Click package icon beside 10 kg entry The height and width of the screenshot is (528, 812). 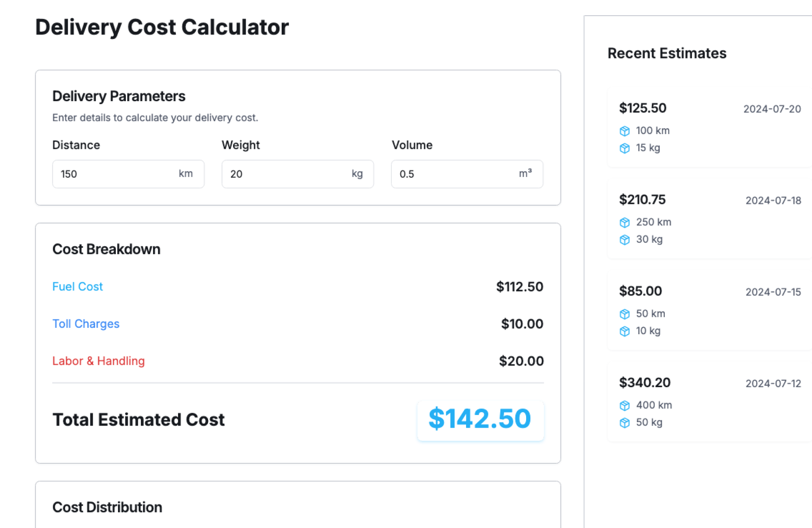click(x=625, y=331)
